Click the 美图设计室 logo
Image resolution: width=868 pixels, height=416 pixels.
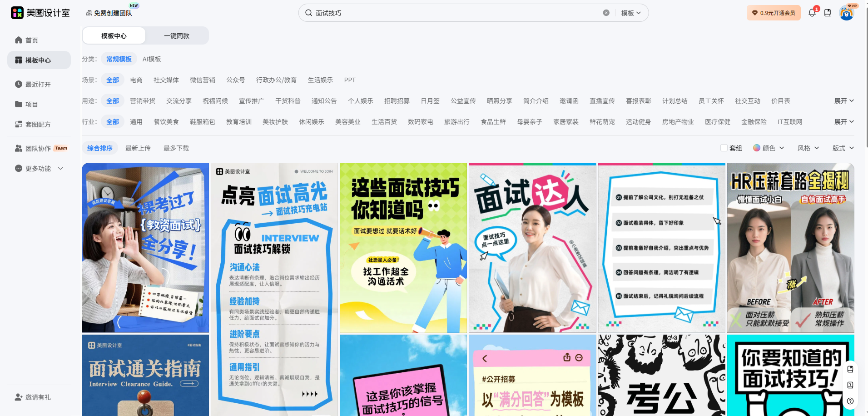click(x=40, y=13)
